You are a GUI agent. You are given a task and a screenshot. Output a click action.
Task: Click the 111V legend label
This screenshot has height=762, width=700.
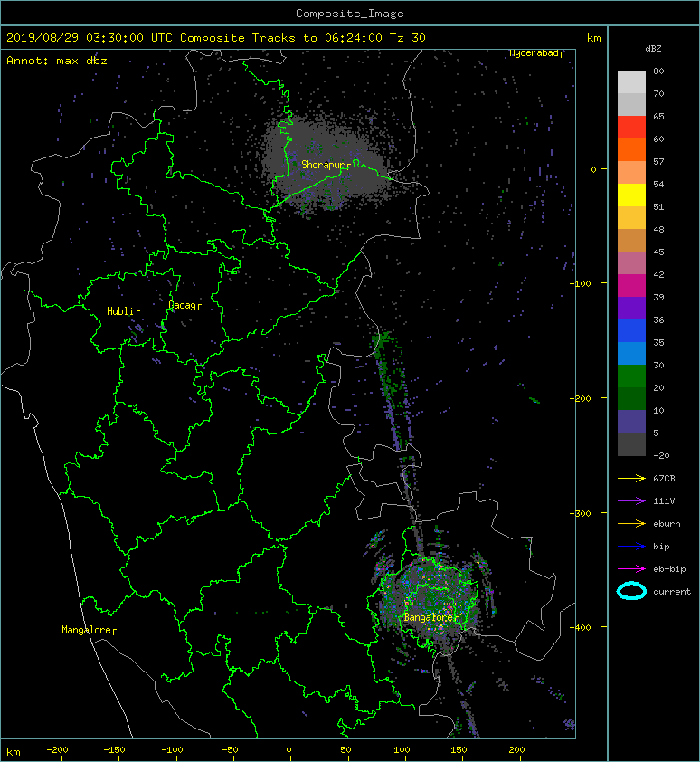tap(664, 501)
